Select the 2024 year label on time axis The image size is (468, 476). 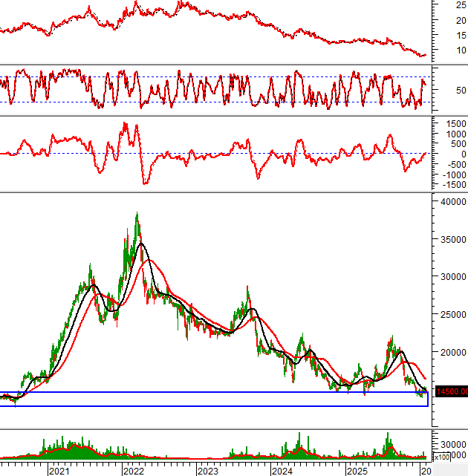tap(282, 471)
